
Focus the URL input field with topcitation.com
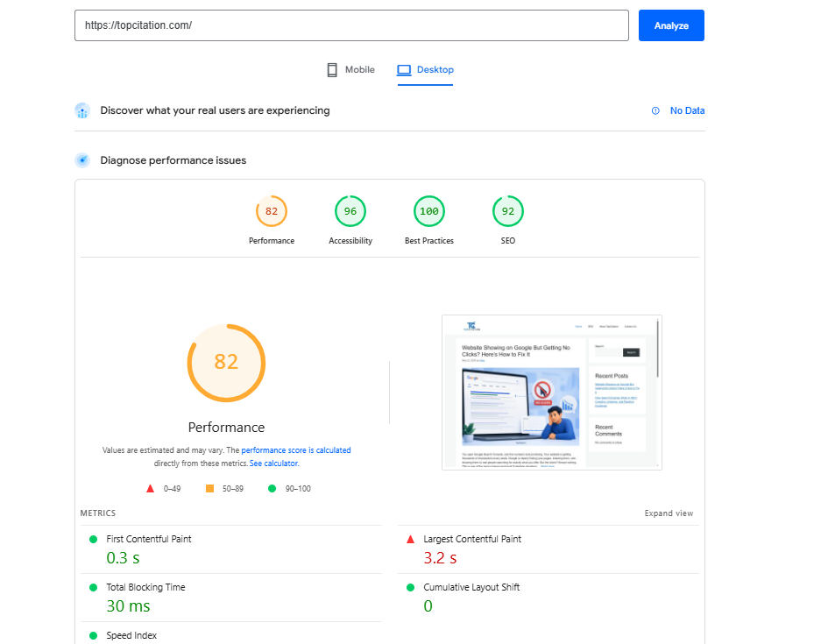coord(351,25)
